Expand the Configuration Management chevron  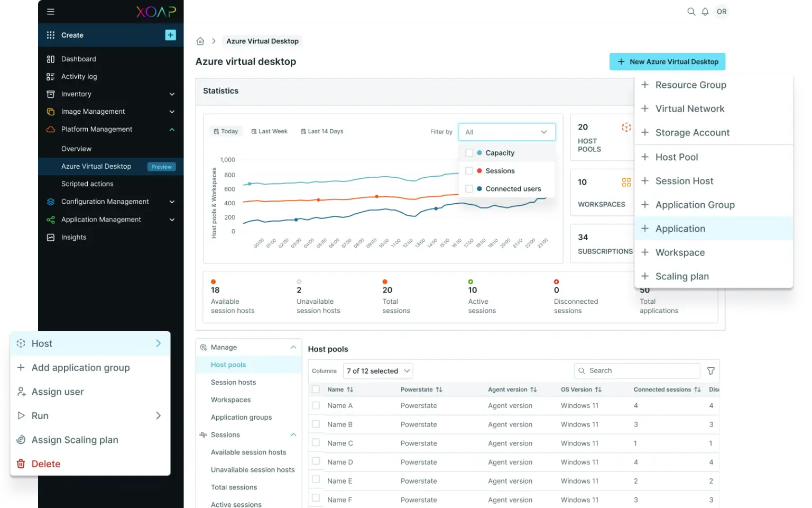(172, 202)
